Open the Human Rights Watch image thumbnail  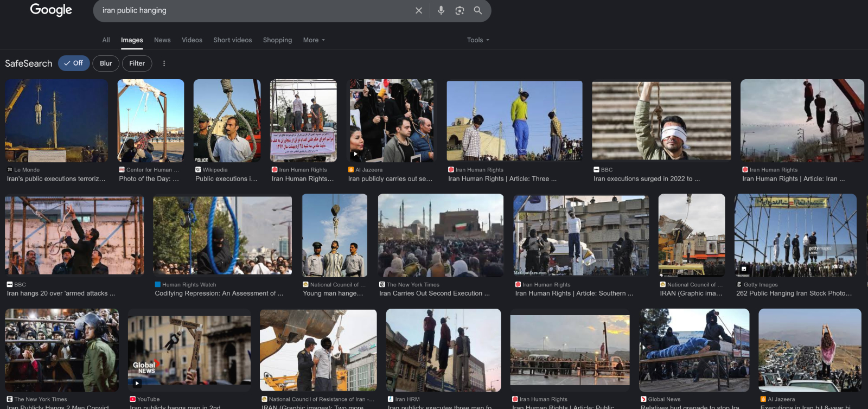pyautogui.click(x=222, y=235)
